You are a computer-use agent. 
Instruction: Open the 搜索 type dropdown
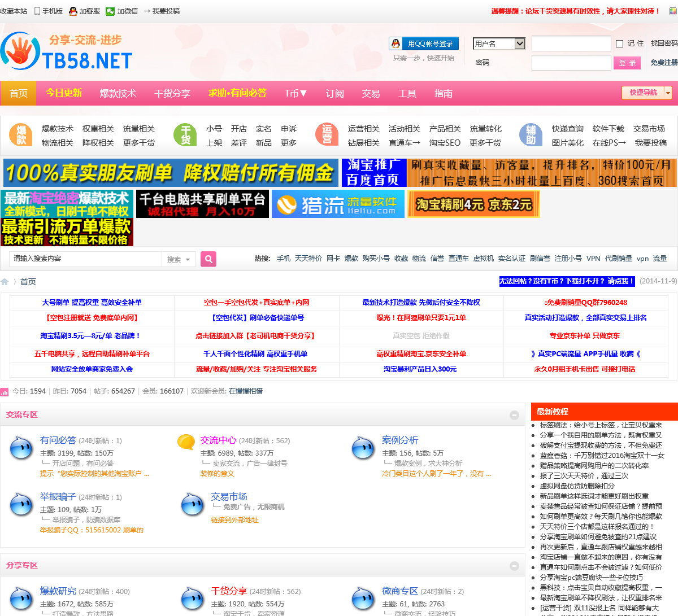[179, 259]
